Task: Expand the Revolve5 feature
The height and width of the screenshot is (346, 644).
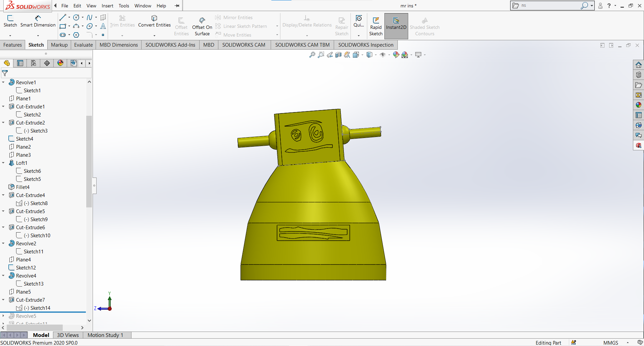Action: coord(3,316)
